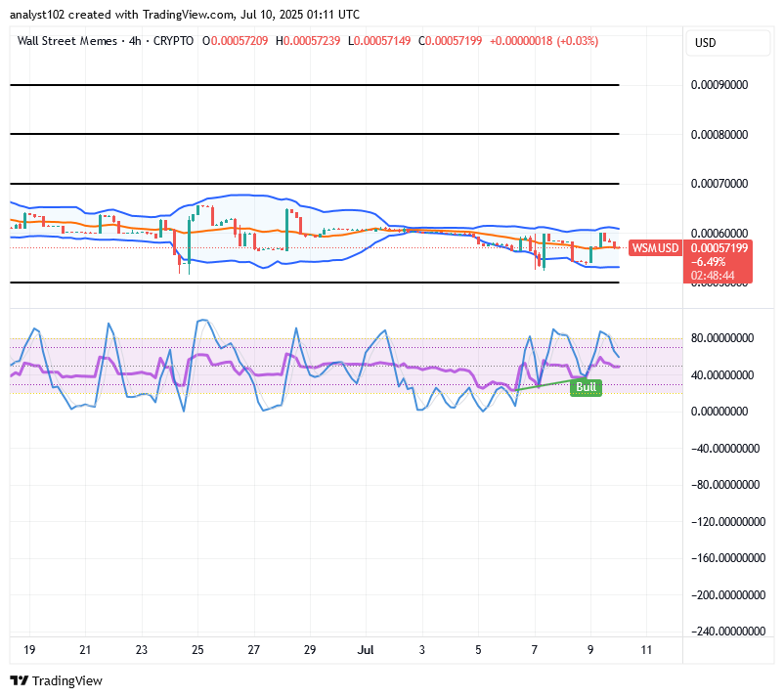Click date label 9 on time axis
Screen dimensions: 784x698
coord(590,650)
